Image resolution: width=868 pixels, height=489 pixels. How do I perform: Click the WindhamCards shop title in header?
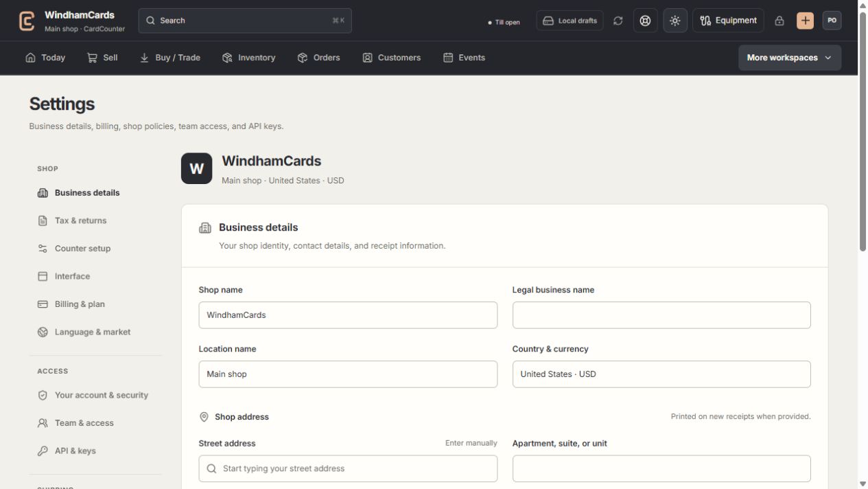tap(80, 15)
